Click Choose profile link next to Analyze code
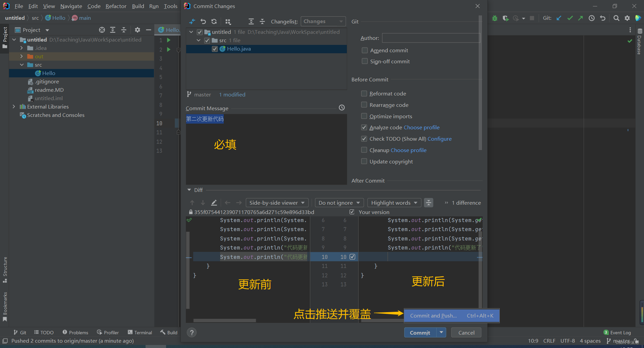 [422, 128]
